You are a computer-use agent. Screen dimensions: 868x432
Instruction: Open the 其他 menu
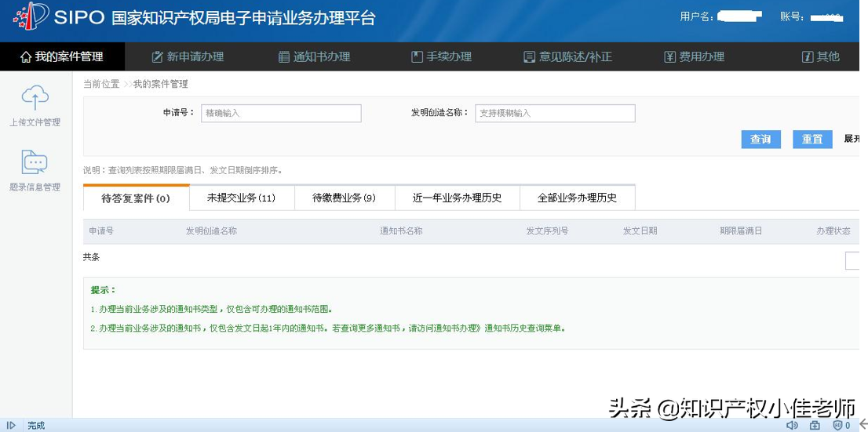(820, 56)
